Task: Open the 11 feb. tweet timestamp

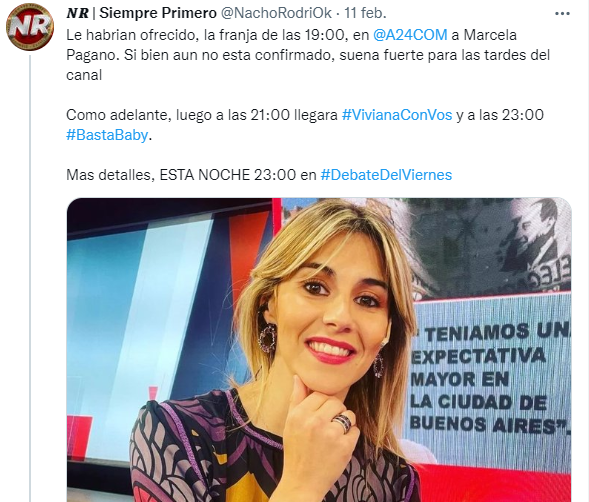Action: (365, 13)
